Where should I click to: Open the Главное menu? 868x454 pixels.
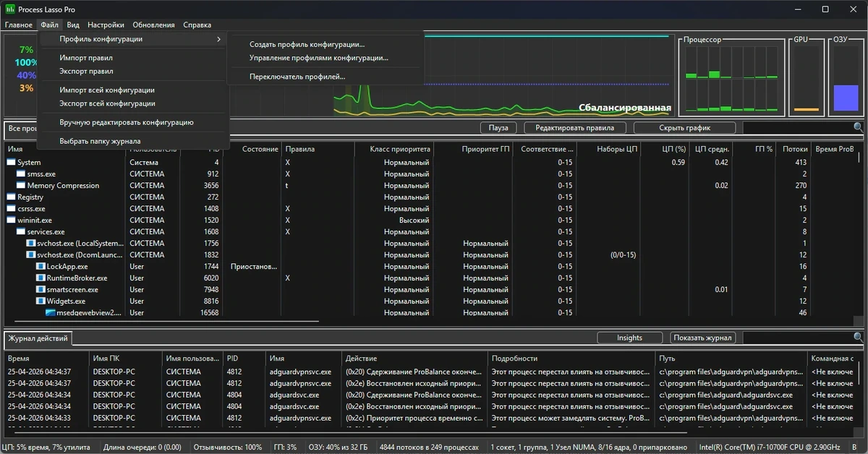coord(18,25)
